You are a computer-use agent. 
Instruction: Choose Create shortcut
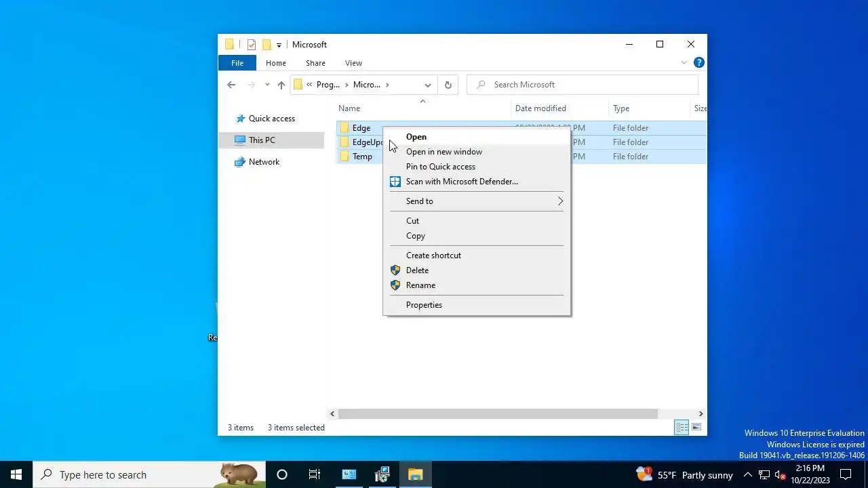(x=477, y=256)
